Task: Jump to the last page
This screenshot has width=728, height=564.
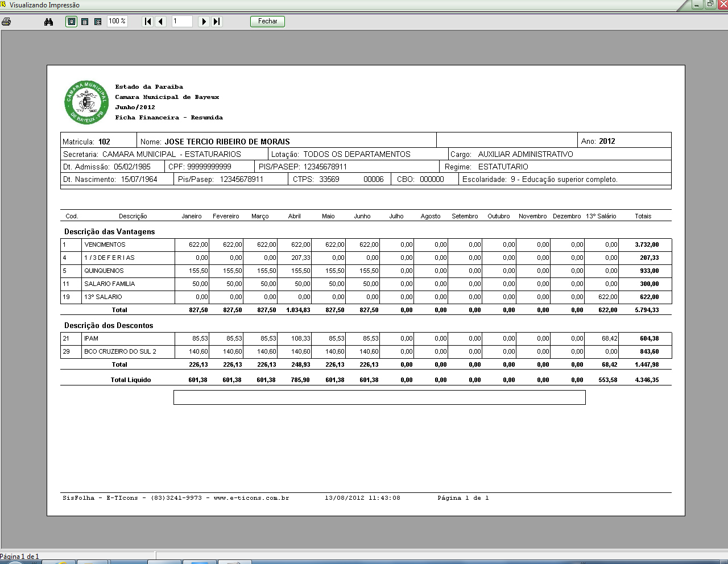Action: [x=217, y=22]
